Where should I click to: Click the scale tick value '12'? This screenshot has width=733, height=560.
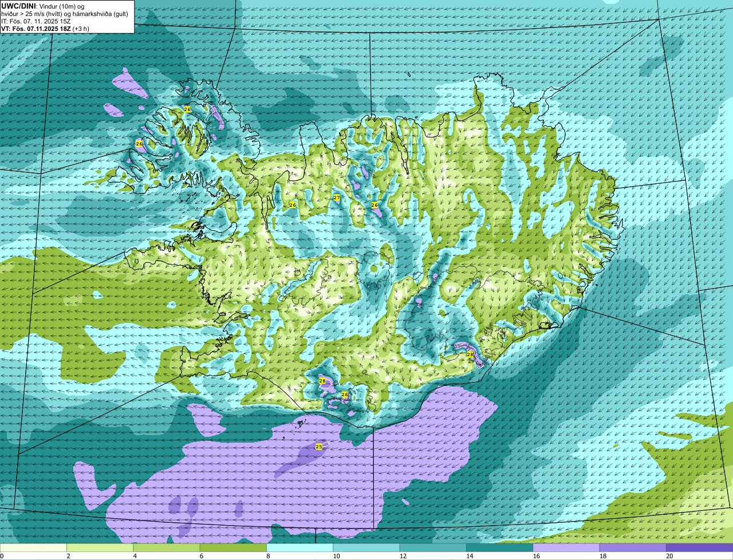pos(403,556)
